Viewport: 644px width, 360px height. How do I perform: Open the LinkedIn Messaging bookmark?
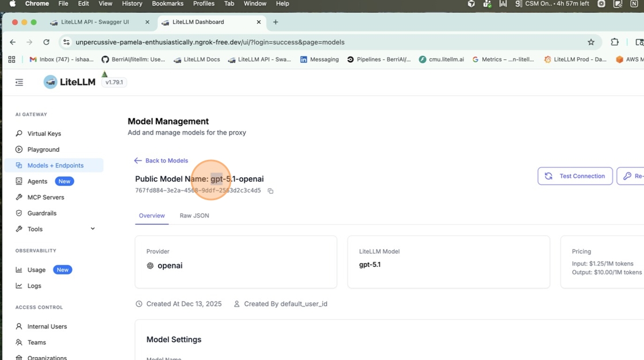[320, 60]
